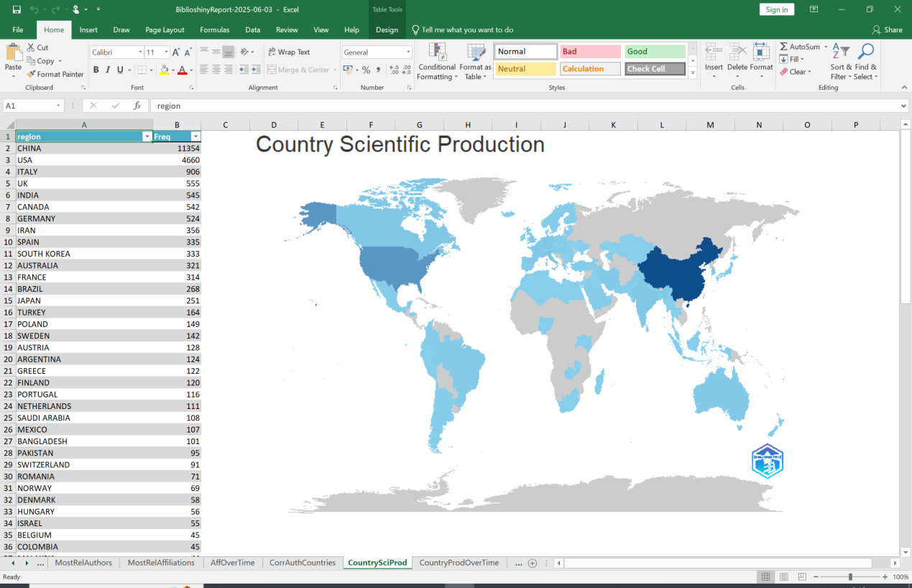Open the Freq column filter dropdown
Image resolution: width=912 pixels, height=588 pixels.
point(195,137)
